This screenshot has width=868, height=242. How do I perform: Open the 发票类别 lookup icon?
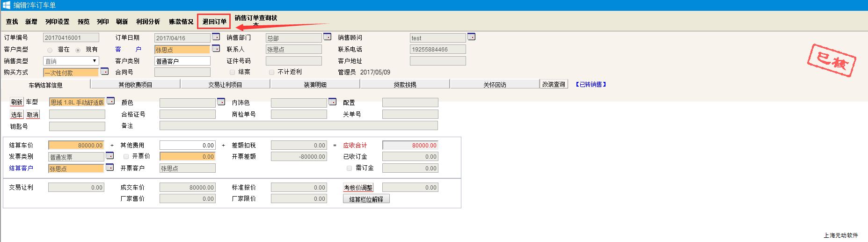[x=109, y=156]
